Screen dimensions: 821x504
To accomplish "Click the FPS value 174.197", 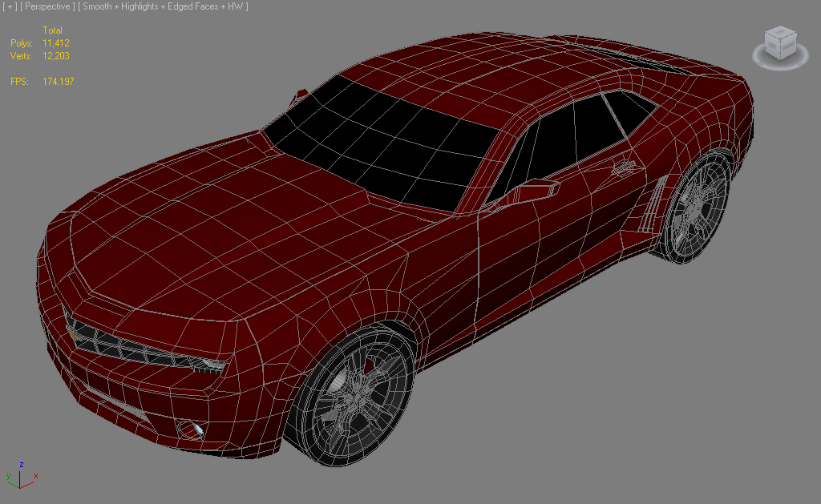I will [58, 82].
